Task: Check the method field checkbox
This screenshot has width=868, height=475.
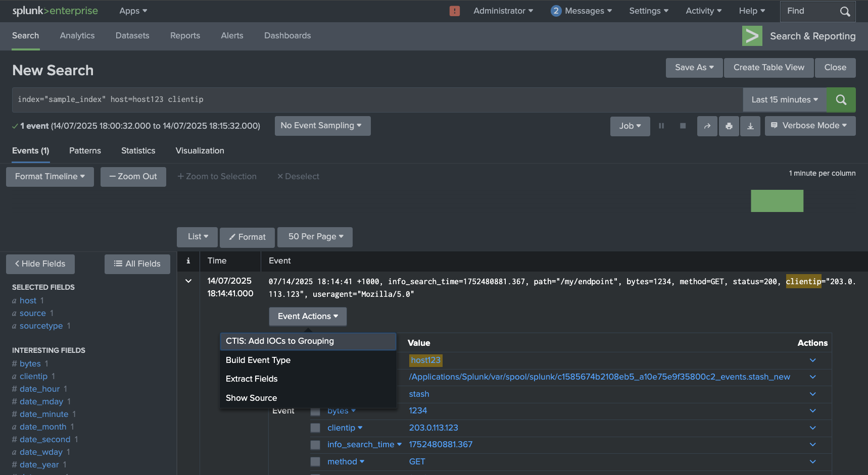Action: pyautogui.click(x=315, y=462)
